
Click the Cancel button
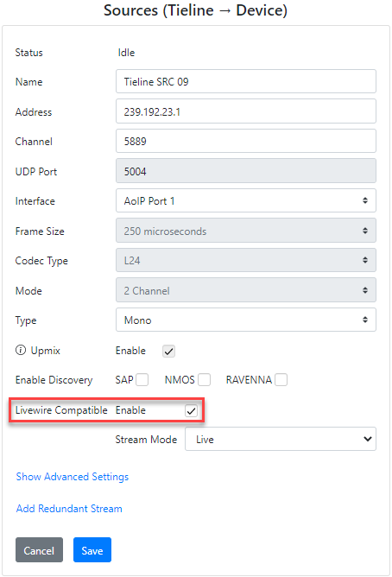coord(39,550)
